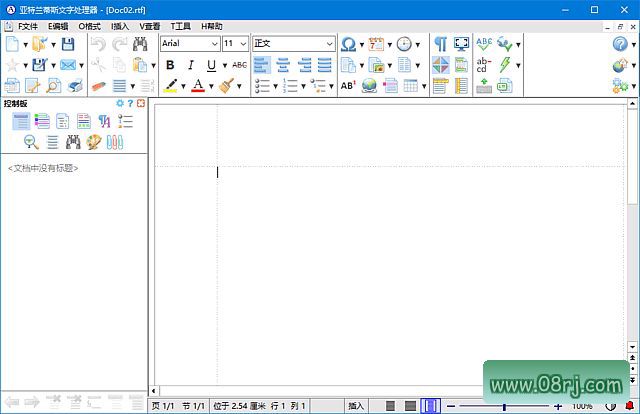Click the zoom out minus button
The width and height of the screenshot is (640, 414).
pyautogui.click(x=451, y=406)
